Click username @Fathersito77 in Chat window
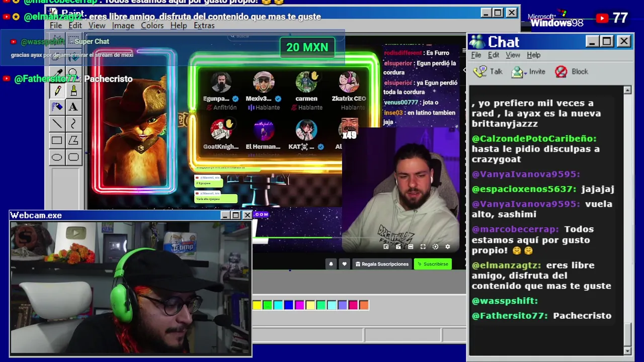Screen dimensions: 644x362 (510, 316)
